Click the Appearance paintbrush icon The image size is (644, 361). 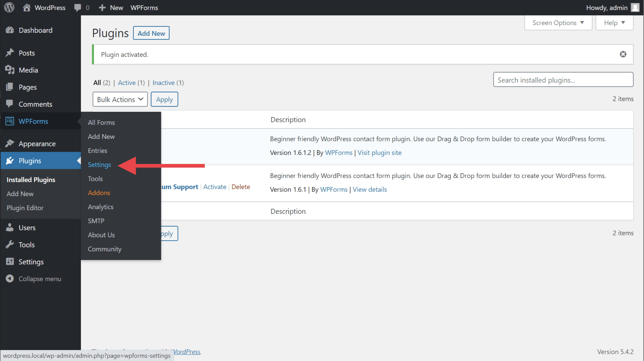pos(10,143)
